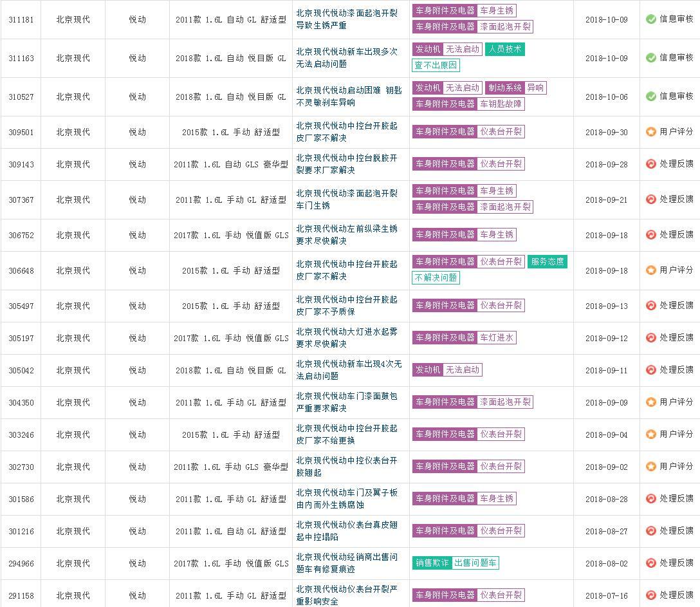Click green check status icon in row 311181
The width and height of the screenshot is (700, 607).
coord(651,19)
